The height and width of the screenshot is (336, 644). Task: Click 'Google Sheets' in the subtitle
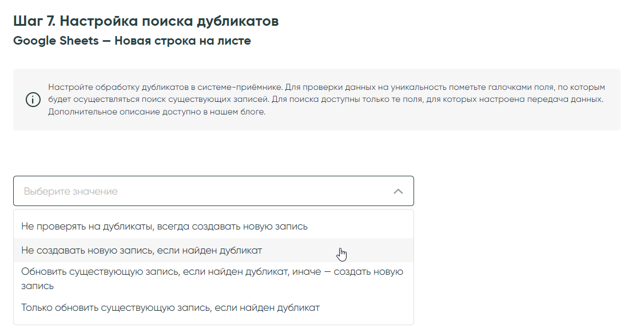point(55,41)
